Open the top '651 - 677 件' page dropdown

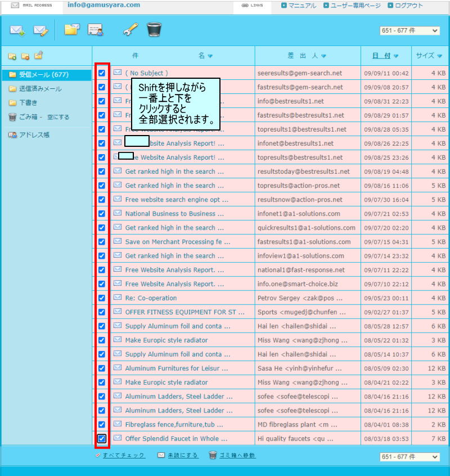click(409, 30)
